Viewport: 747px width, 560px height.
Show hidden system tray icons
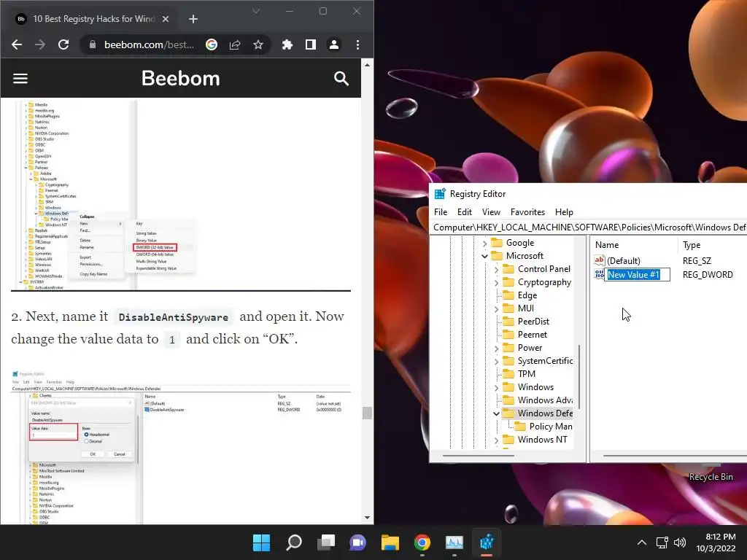coord(642,542)
